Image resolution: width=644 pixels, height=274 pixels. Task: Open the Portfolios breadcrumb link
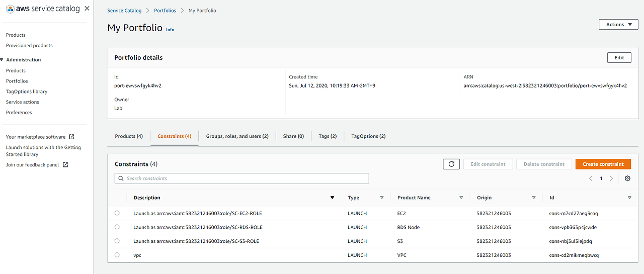(165, 11)
